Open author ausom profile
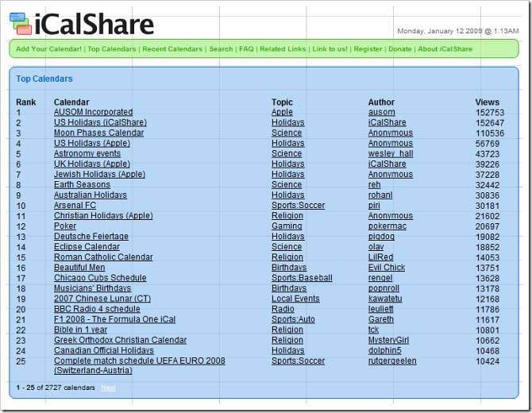The height and width of the screenshot is (413, 532). [382, 112]
